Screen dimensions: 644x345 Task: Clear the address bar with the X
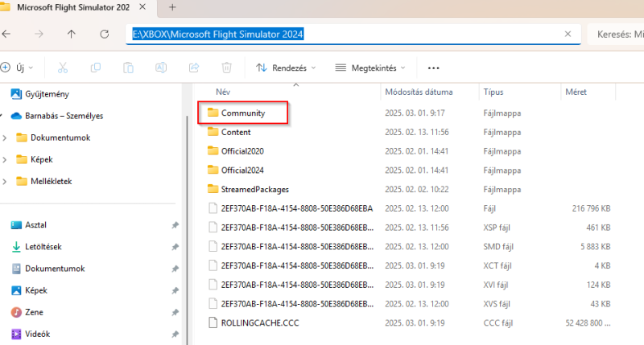tap(568, 34)
